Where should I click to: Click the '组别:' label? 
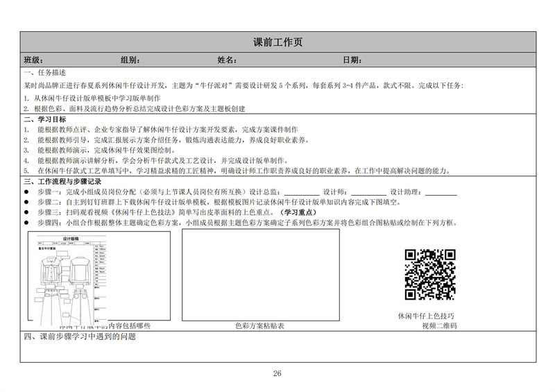(x=130, y=60)
